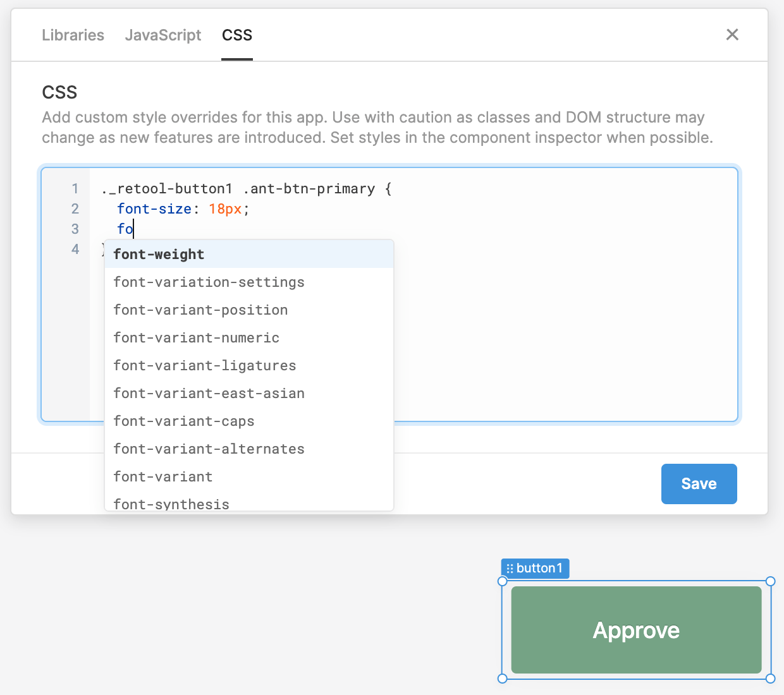This screenshot has height=695, width=784.
Task: Choose font-synthesis autocomplete entry
Action: [249, 501]
